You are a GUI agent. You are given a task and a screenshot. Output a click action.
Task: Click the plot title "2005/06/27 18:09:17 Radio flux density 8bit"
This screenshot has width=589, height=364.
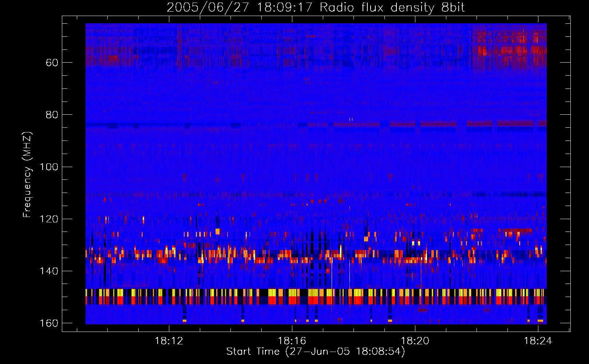(316, 8)
